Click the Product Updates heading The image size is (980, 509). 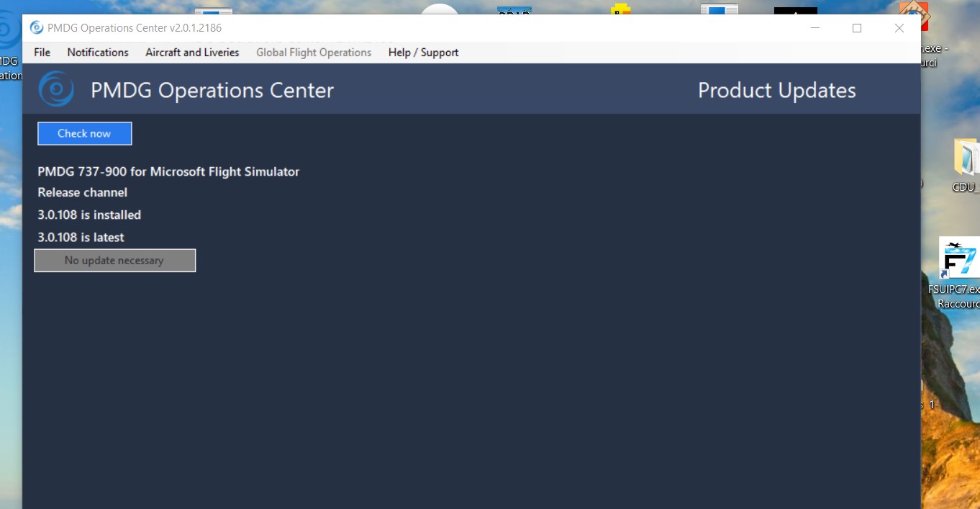[x=777, y=90]
